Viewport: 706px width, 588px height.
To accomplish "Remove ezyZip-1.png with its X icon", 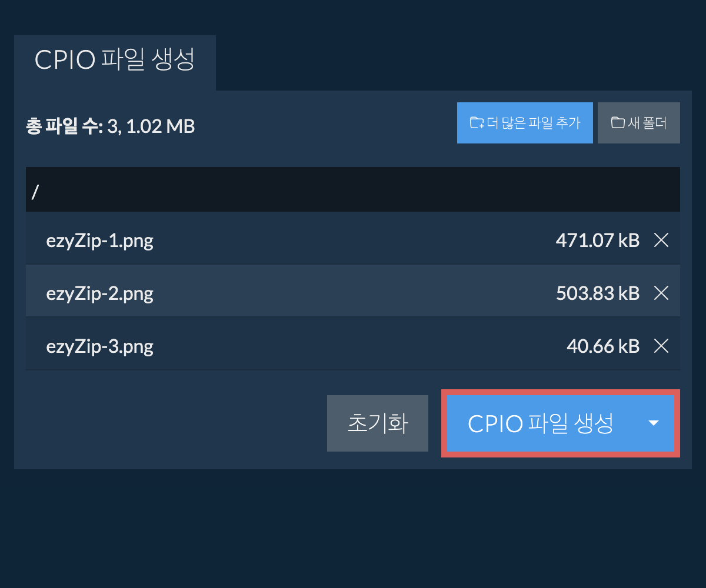I will [x=661, y=240].
